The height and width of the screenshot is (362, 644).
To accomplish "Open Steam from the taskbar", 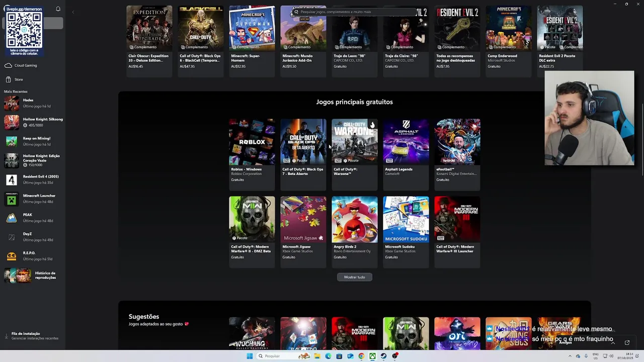I will [383, 356].
